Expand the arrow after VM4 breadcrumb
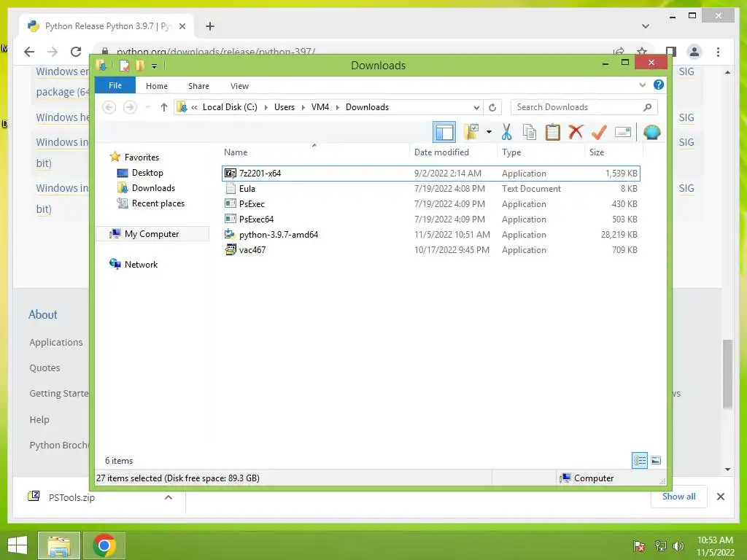 (337, 107)
